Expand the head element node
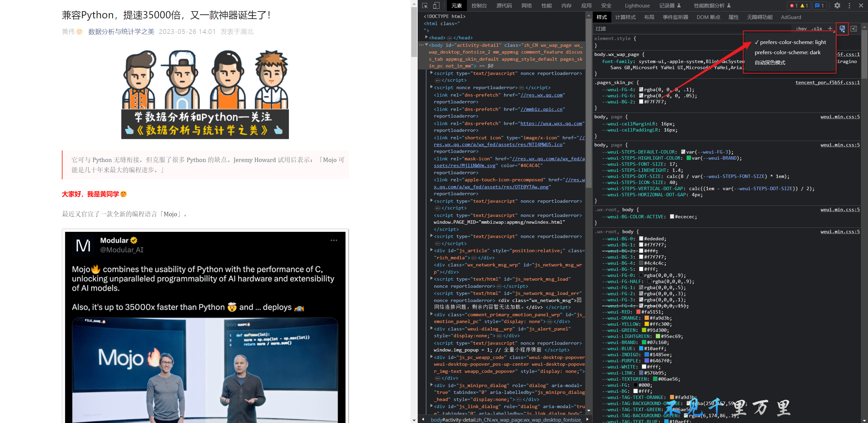Image resolution: width=868 pixels, height=423 pixels. click(427, 37)
